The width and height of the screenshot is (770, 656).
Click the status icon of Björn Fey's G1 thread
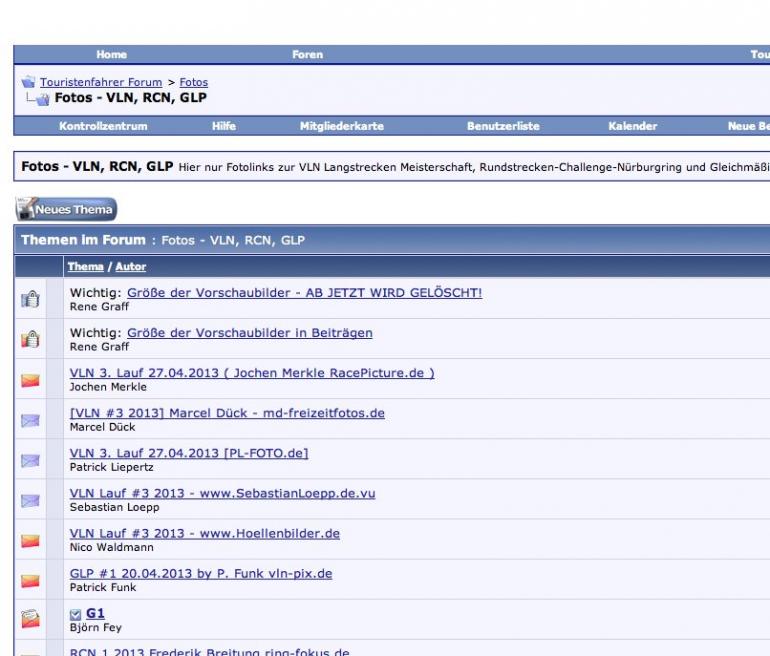pos(29,619)
